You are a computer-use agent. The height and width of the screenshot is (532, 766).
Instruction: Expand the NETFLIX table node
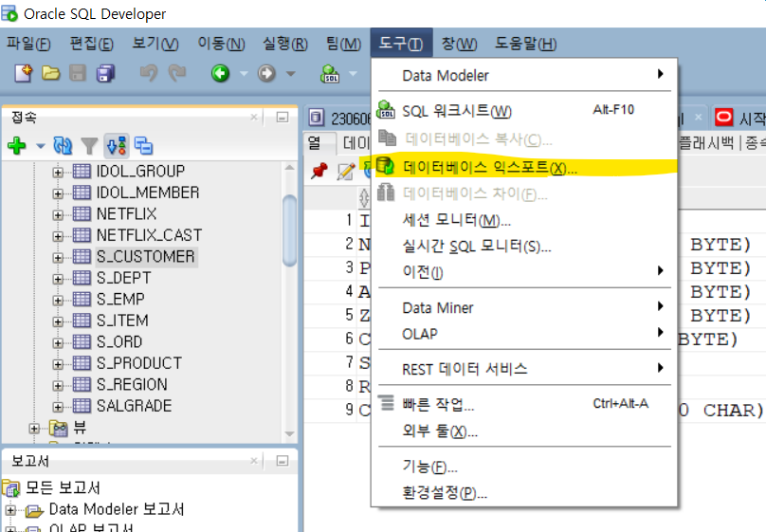[58, 215]
